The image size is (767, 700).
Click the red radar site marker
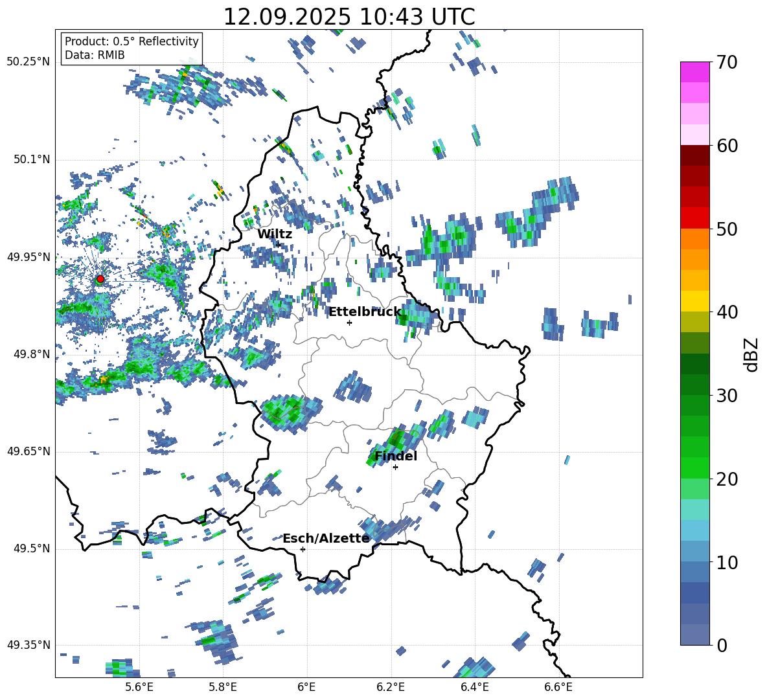(x=100, y=279)
